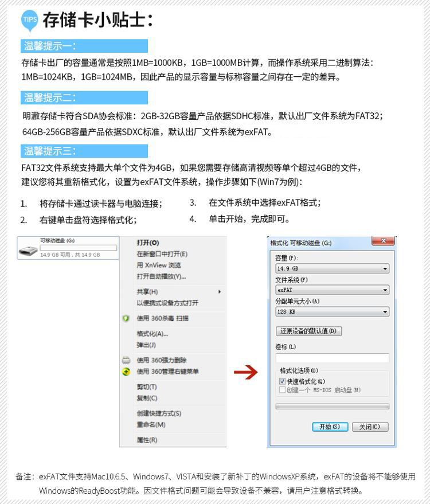Click the 360 force delete shredder icon

pos(126,360)
